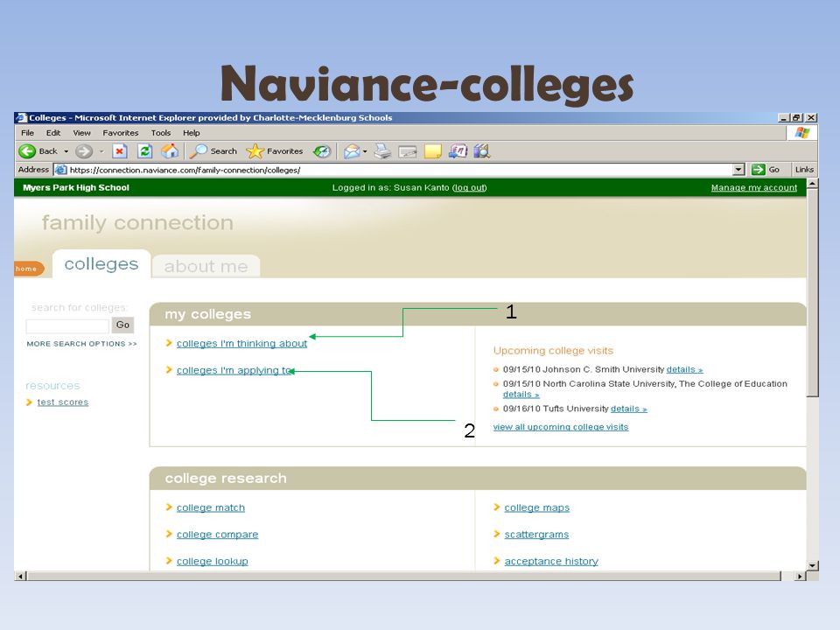Stop page loading with red X icon
840x630 pixels.
pos(120,151)
